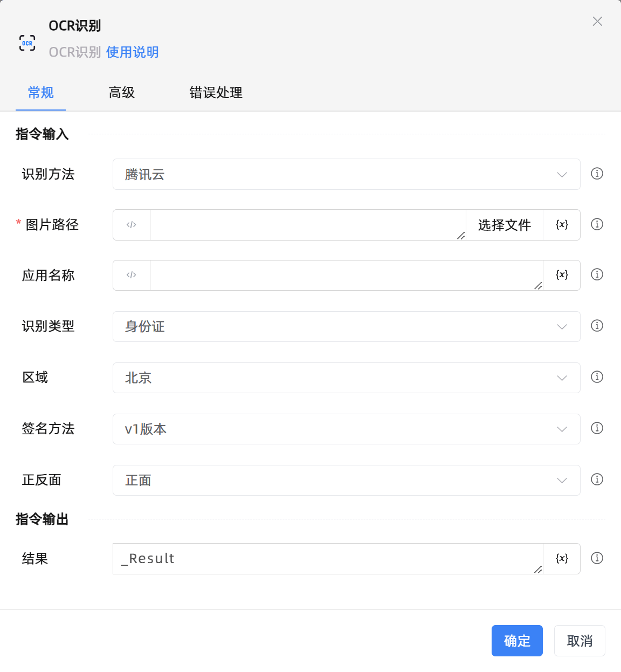Toggle code mode icon for 图片路径
The width and height of the screenshot is (621, 672).
[132, 225]
